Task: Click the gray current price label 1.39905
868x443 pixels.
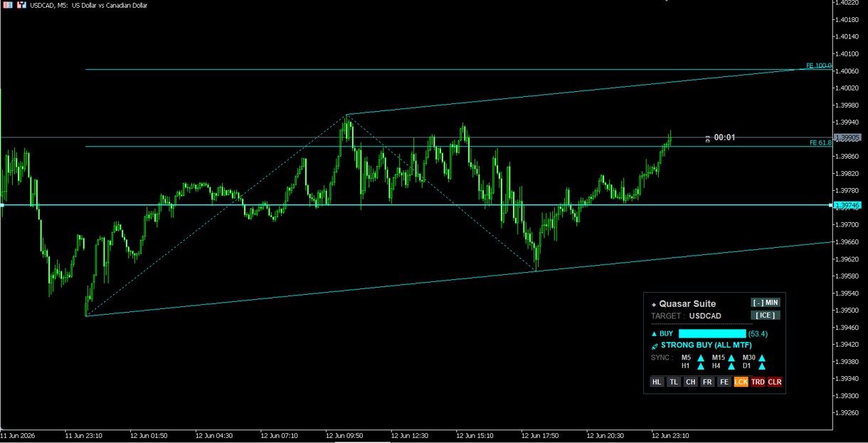Action: point(847,137)
